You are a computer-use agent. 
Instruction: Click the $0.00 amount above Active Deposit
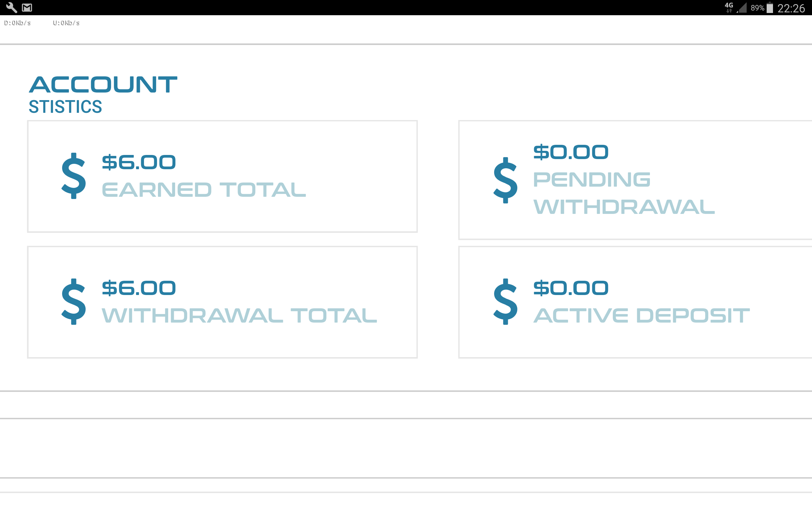click(x=571, y=288)
